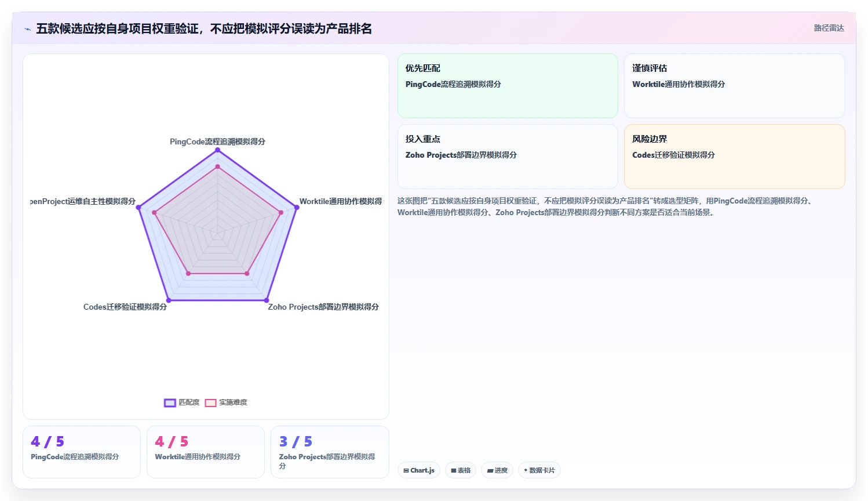The height and width of the screenshot is (501, 868).
Task: Click the title icon beside the heading
Action: tap(27, 29)
